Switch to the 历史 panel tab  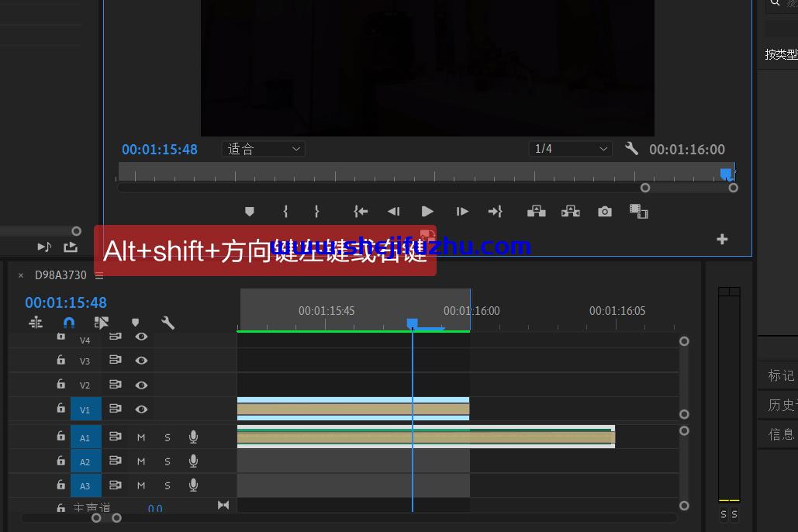pyautogui.click(x=780, y=405)
